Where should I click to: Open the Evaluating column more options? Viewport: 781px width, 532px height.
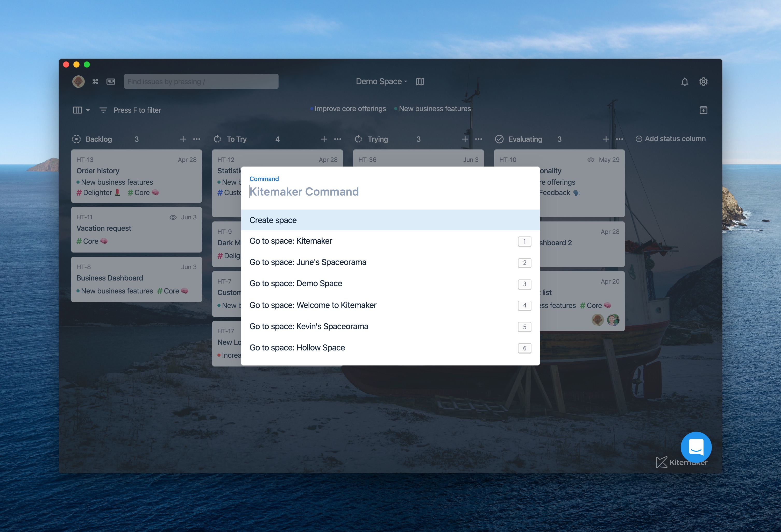(620, 139)
